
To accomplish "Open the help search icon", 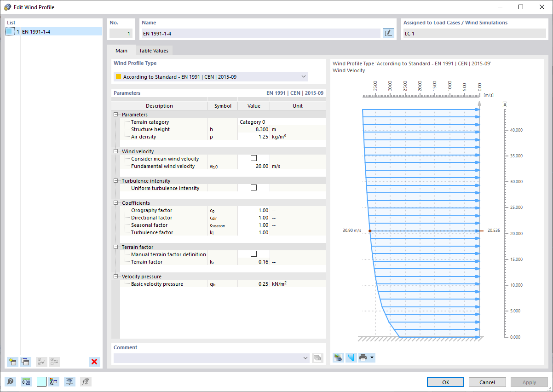I will [x=10, y=381].
